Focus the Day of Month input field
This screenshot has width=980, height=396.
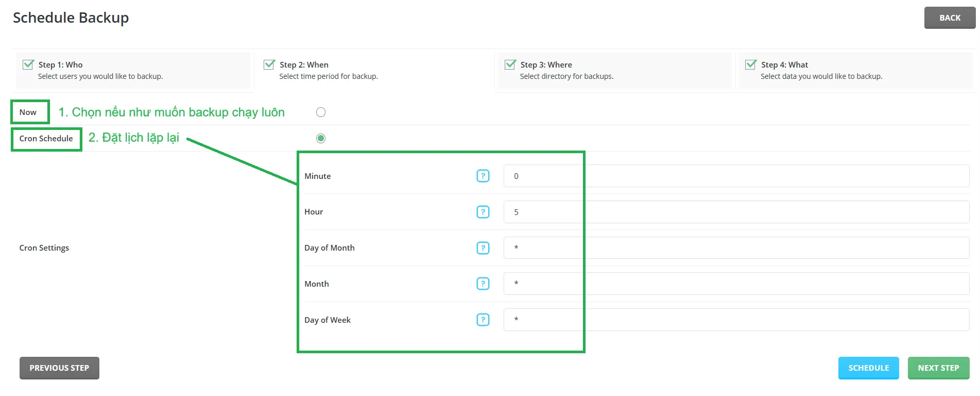tap(736, 248)
